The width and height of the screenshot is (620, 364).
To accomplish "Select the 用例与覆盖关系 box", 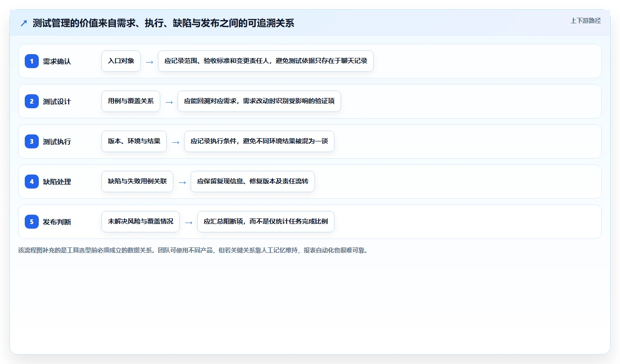I will pos(131,101).
